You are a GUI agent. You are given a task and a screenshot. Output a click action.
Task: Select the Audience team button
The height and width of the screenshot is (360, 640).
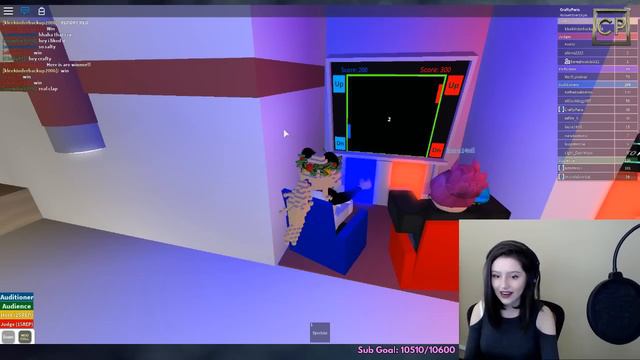[17, 306]
